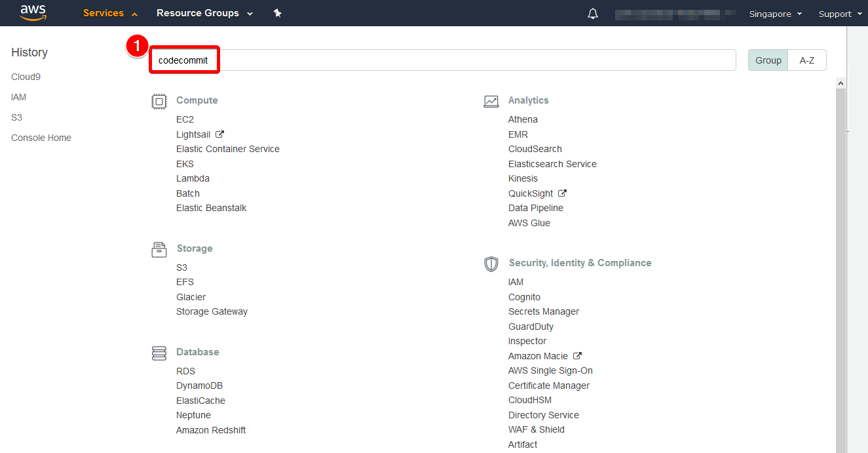This screenshot has height=453, width=868.
Task: Open the Singapore region selector
Action: (x=776, y=14)
